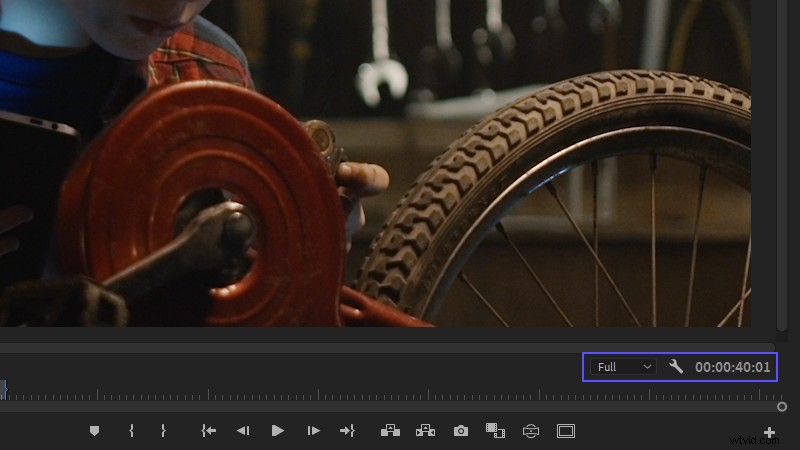Open the wrench Settings menu
800x450 pixels.
pos(676,366)
